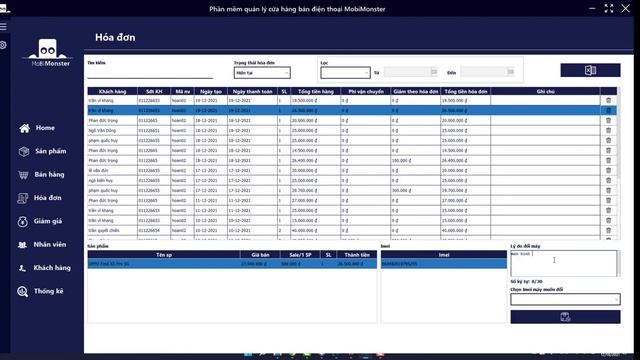Click the Giá bán column header

pyautogui.click(x=260, y=255)
